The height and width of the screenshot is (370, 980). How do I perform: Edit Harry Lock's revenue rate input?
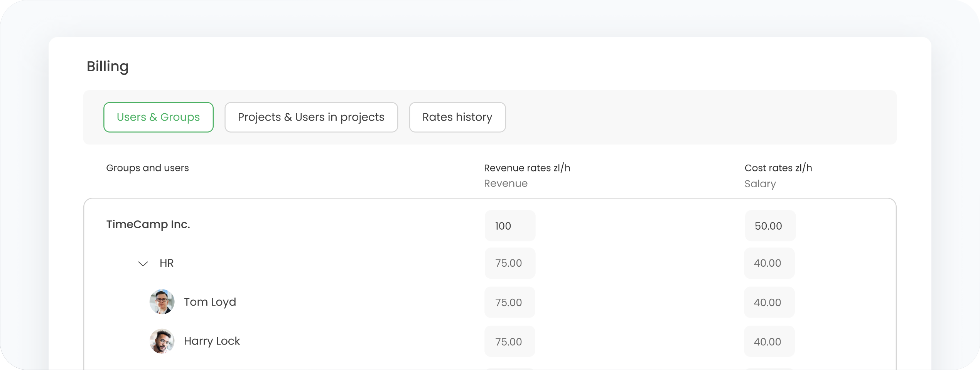point(509,341)
